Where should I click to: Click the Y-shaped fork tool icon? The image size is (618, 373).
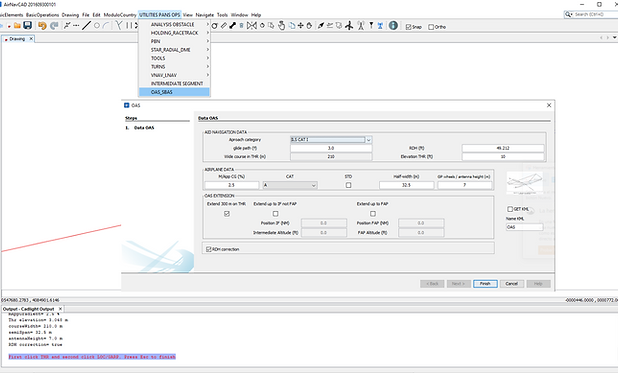pos(119,26)
